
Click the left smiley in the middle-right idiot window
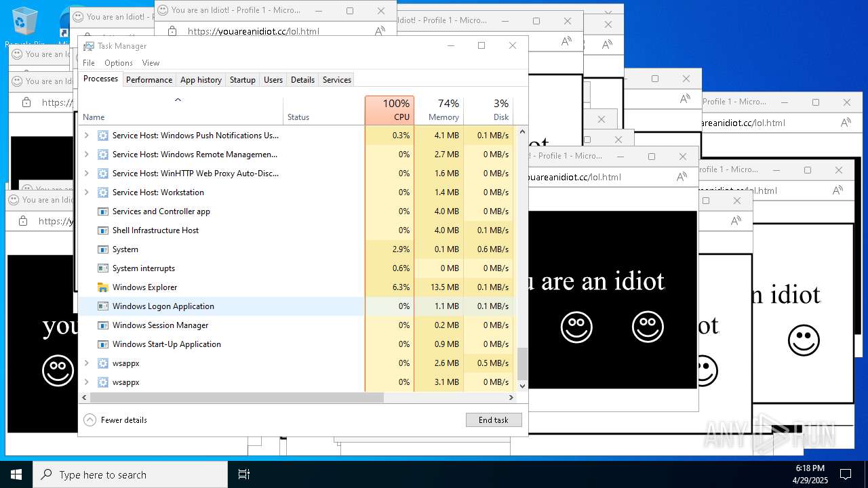pyautogui.click(x=576, y=327)
